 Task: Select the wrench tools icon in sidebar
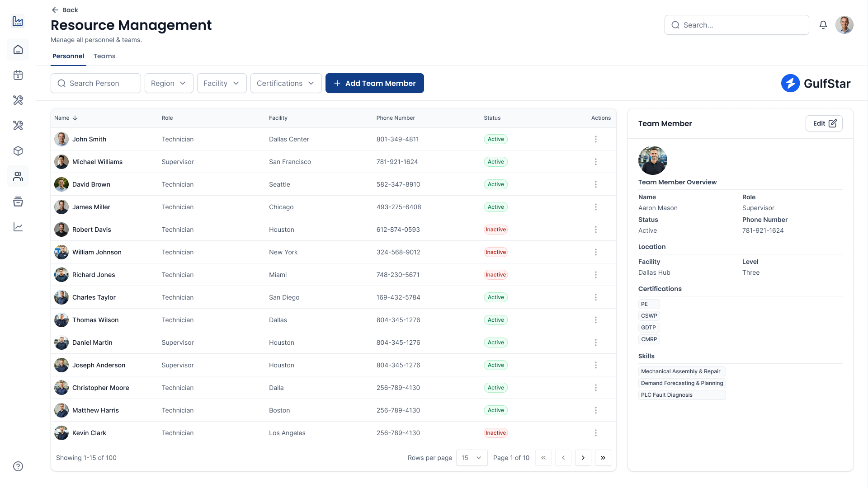click(18, 100)
